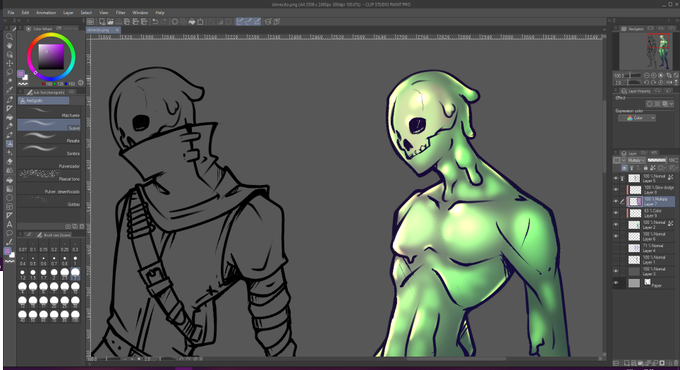Open the File menu
Screen dimensions: 680x370
click(11, 13)
